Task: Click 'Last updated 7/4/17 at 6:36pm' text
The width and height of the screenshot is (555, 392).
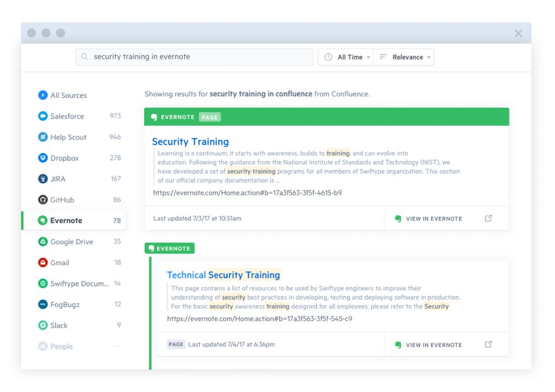Action: [231, 344]
